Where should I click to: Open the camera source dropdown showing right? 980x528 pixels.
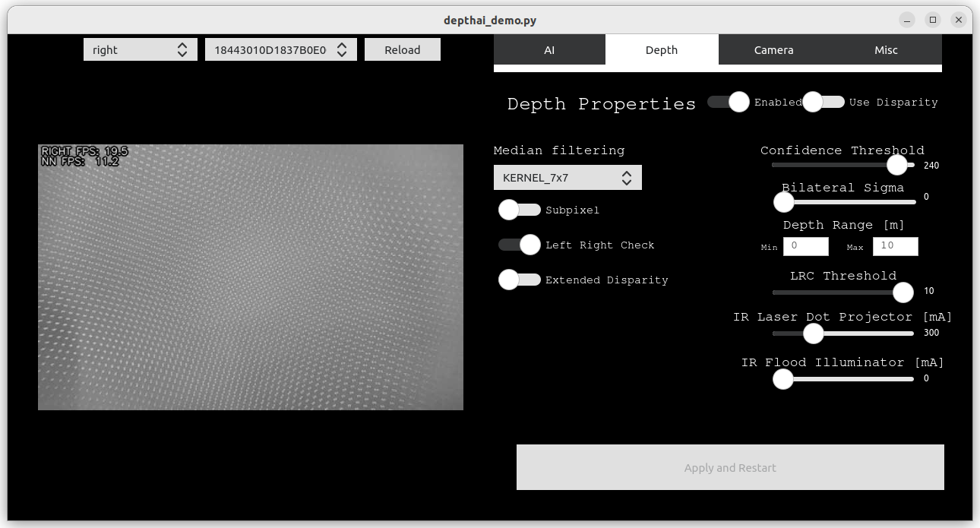pyautogui.click(x=140, y=49)
